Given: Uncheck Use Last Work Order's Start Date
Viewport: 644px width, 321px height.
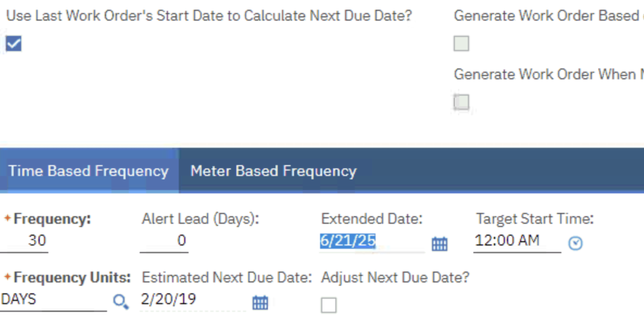Looking at the screenshot, I should click(14, 43).
